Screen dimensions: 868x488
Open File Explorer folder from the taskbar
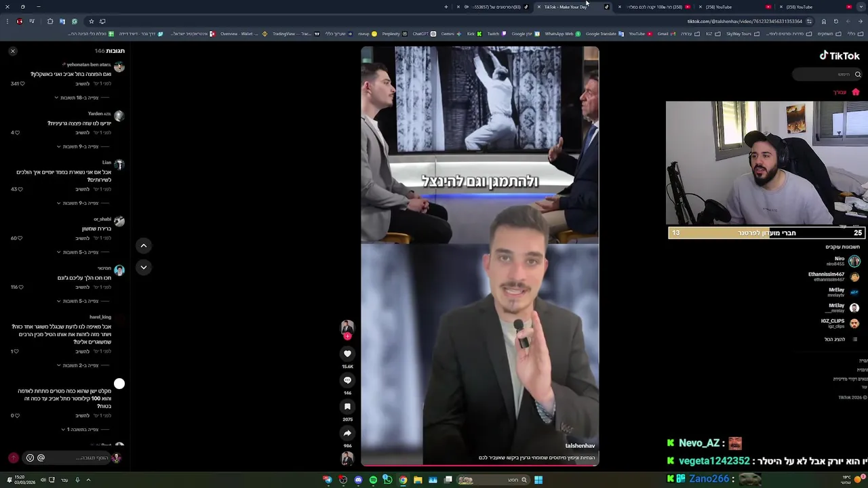point(418,480)
